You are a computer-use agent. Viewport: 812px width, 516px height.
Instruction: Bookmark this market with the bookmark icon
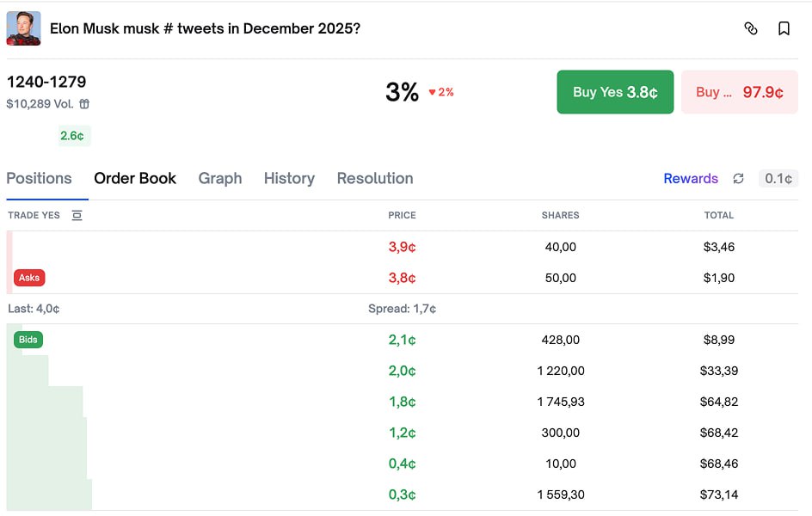[784, 28]
